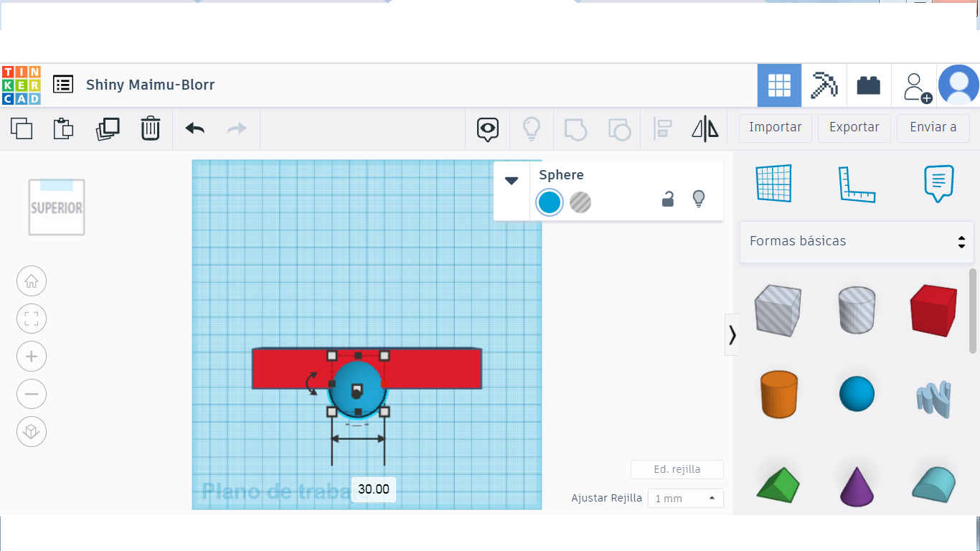Screen dimensions: 980x551
Task: Pick the light blue scribble shape
Action: [x=934, y=399]
